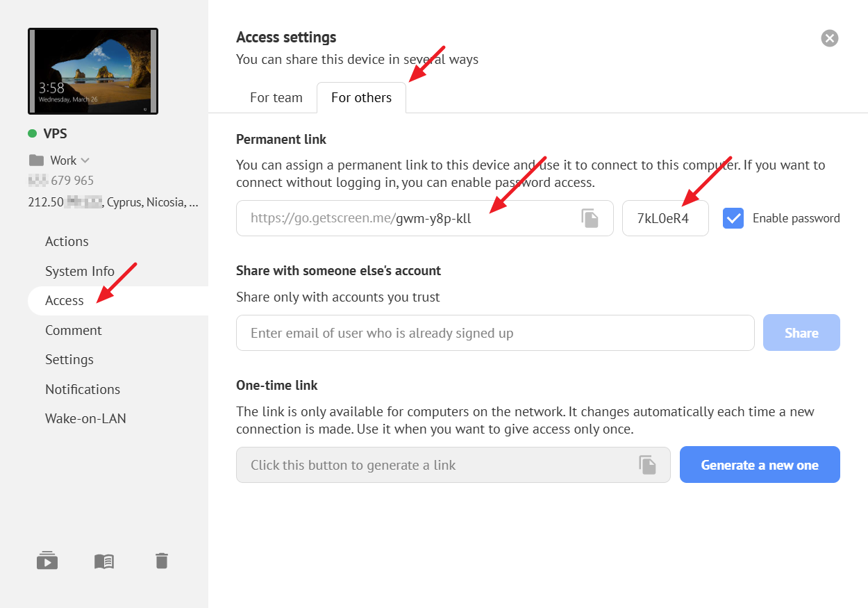This screenshot has height=608, width=868.
Task: Open Actions in the sidebar
Action: (x=67, y=241)
